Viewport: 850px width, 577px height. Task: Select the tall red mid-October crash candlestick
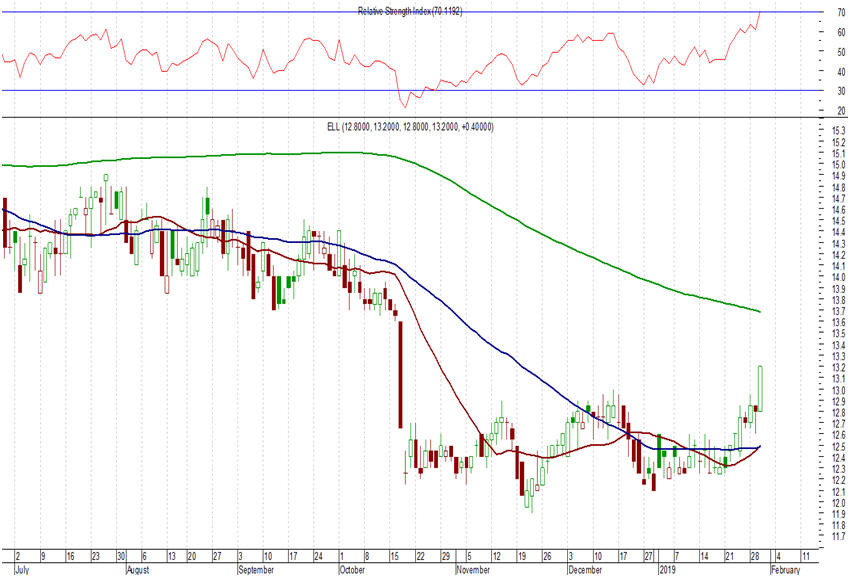(x=401, y=375)
